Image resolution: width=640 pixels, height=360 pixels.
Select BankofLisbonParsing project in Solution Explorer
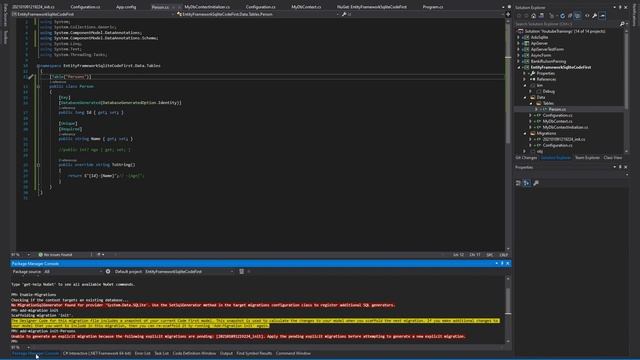point(548,61)
